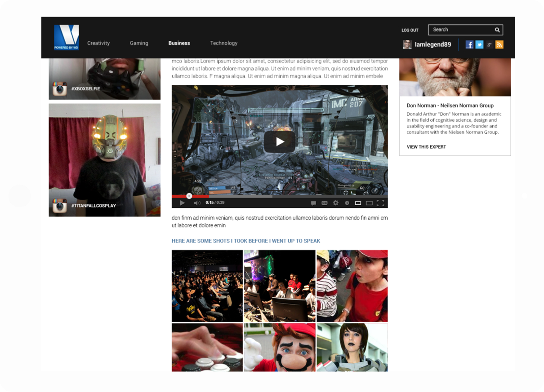Open the Gaming section
The height and width of the screenshot is (392, 544).
139,43
